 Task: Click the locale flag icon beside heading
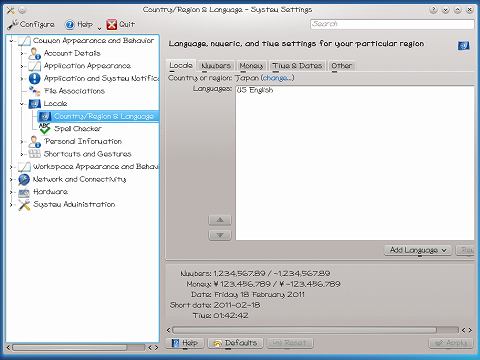pos(463,46)
